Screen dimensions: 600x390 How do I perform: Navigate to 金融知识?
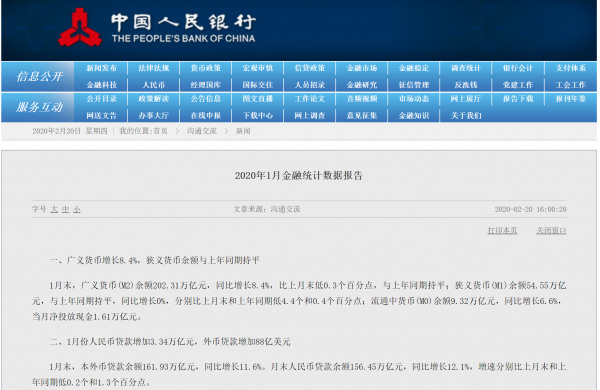click(414, 116)
